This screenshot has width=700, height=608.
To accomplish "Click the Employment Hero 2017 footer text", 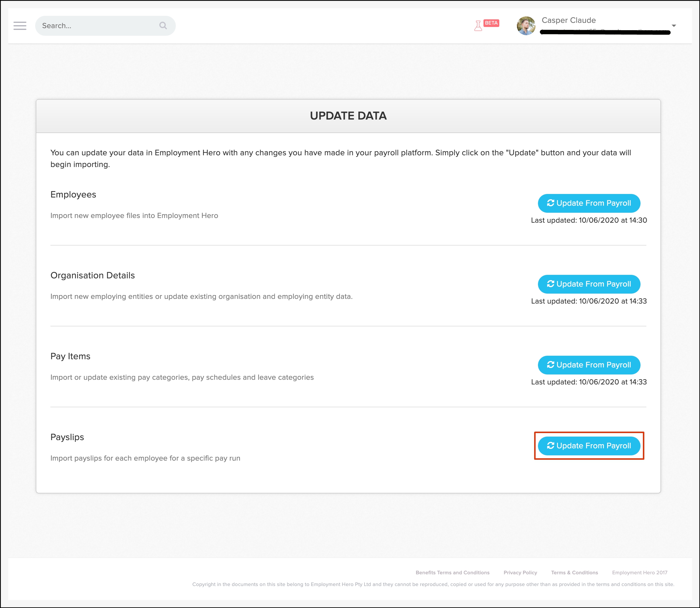I will [x=639, y=572].
